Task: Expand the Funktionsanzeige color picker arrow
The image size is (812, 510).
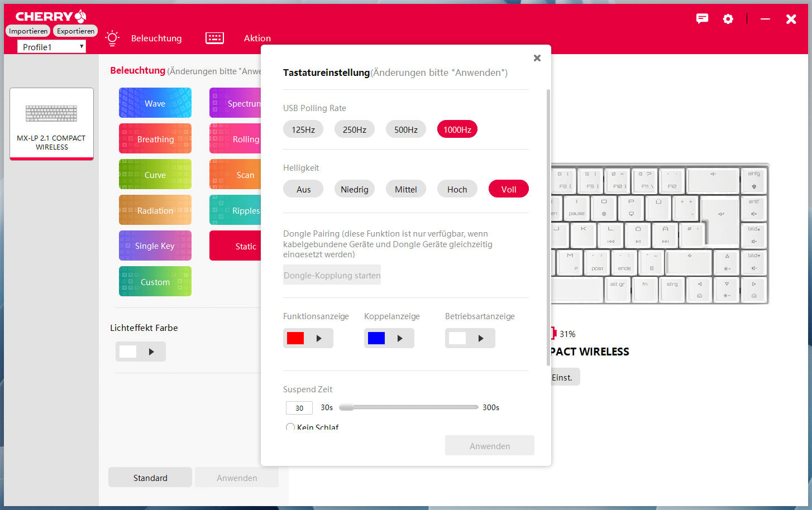Action: click(319, 338)
